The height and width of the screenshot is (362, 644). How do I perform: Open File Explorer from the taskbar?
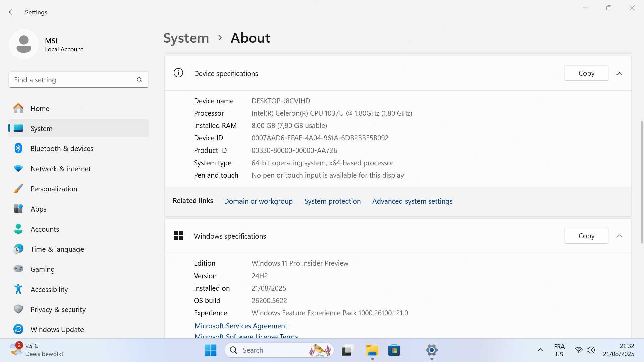[x=372, y=350]
